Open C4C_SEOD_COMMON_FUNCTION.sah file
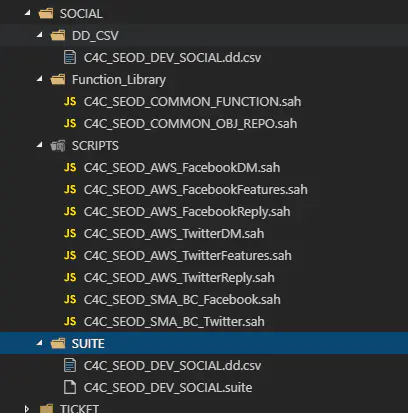This screenshot has height=413, width=408. click(x=192, y=102)
